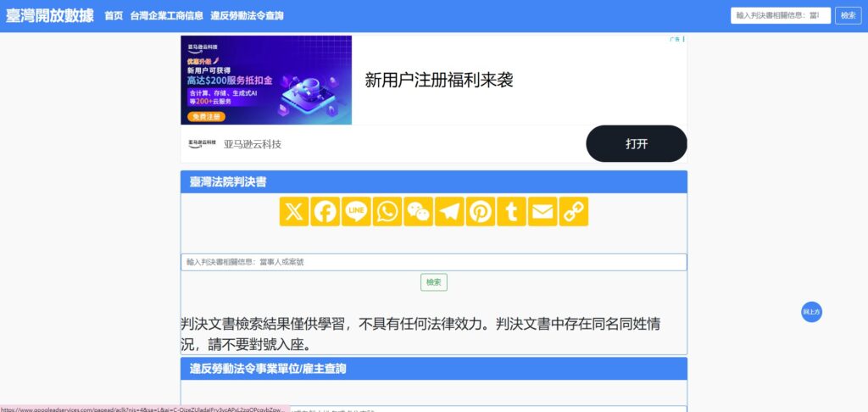The width and height of the screenshot is (868, 412).
Task: Click the 打开 button in the ad
Action: [x=637, y=144]
